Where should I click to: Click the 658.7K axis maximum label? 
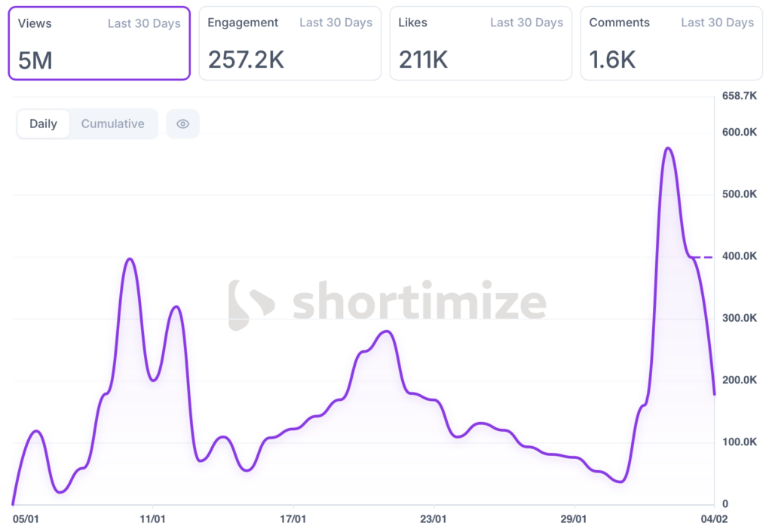739,96
